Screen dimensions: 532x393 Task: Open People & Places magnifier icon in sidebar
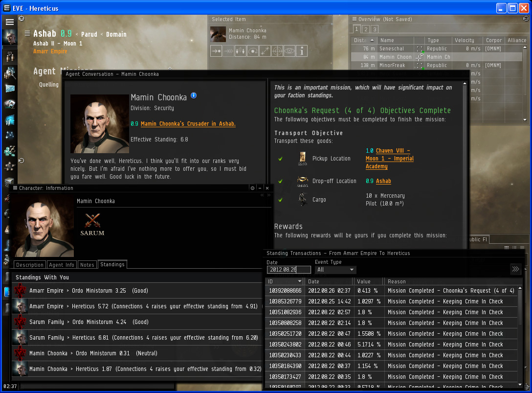(x=10, y=73)
